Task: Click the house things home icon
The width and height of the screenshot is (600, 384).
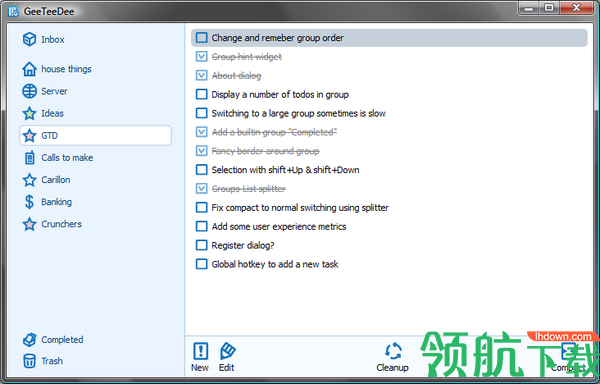Action: (x=29, y=69)
